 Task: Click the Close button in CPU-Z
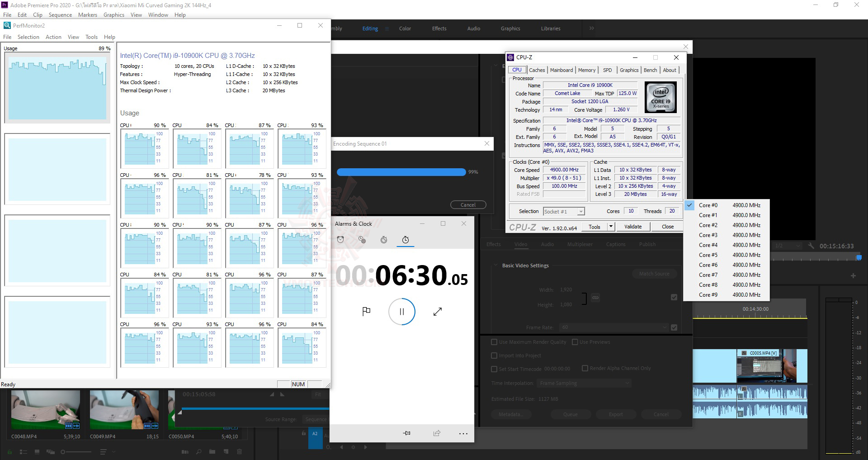[668, 227]
